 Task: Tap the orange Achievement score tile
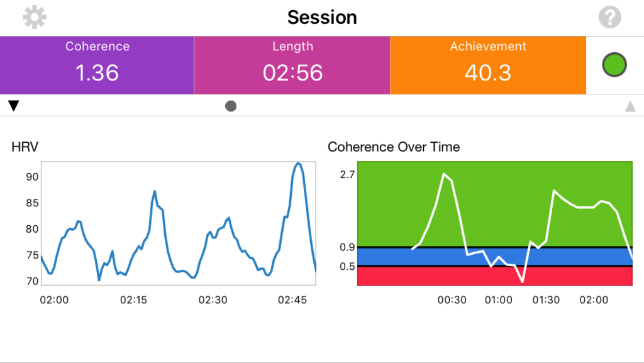(x=488, y=65)
